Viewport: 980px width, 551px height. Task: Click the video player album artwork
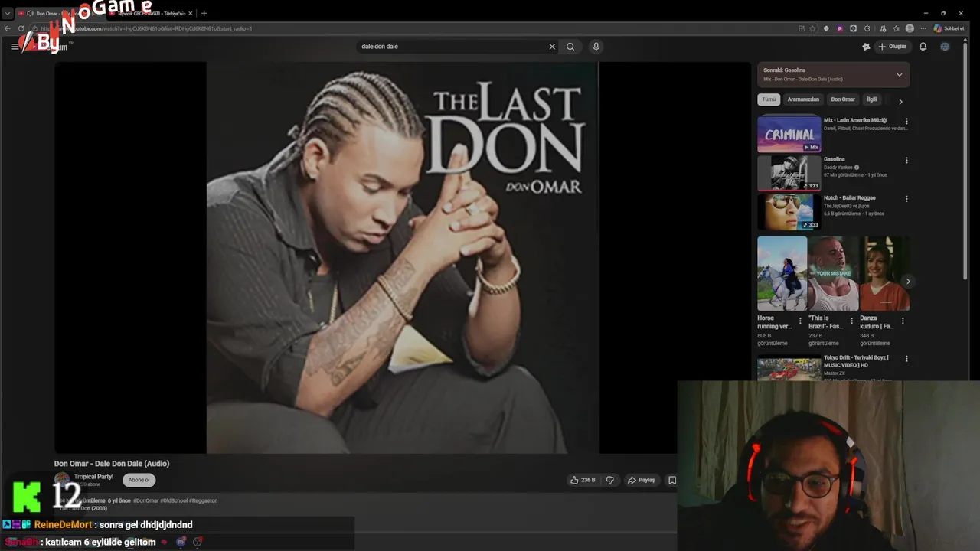click(x=403, y=257)
